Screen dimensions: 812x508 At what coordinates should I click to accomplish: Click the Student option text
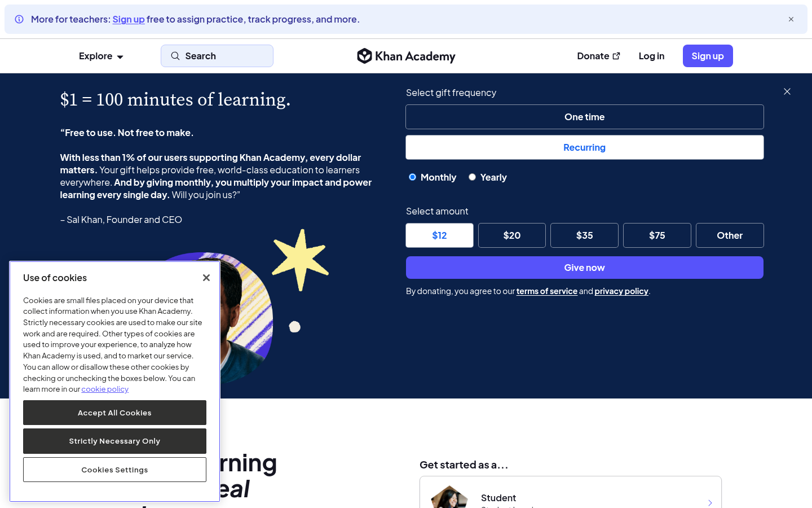pos(498,498)
